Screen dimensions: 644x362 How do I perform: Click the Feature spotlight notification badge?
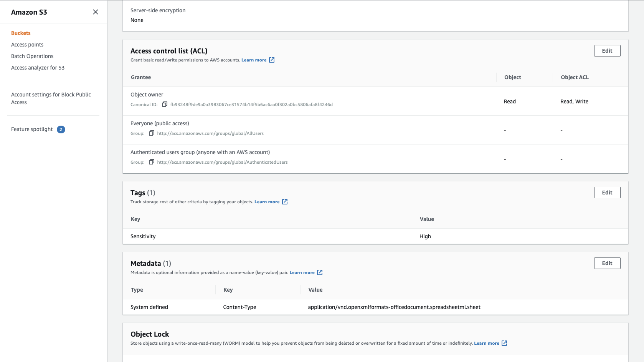(x=61, y=130)
